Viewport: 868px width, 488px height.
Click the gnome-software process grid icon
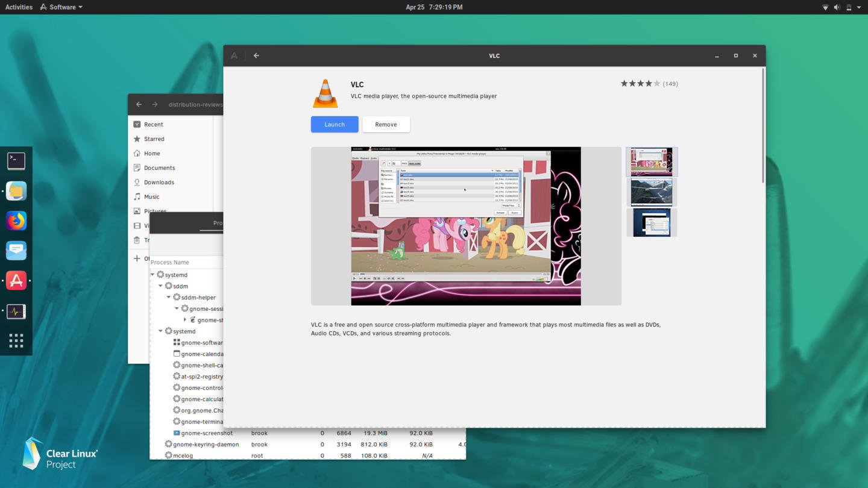(x=177, y=342)
